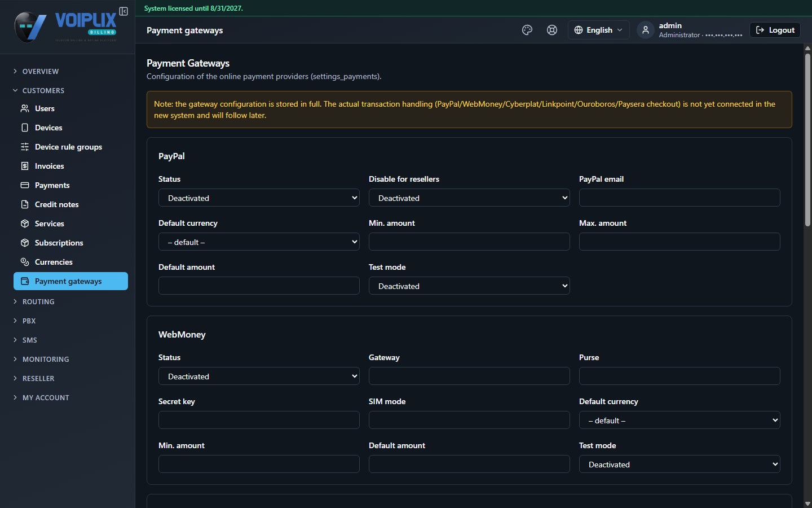Open the Services page

point(70,224)
